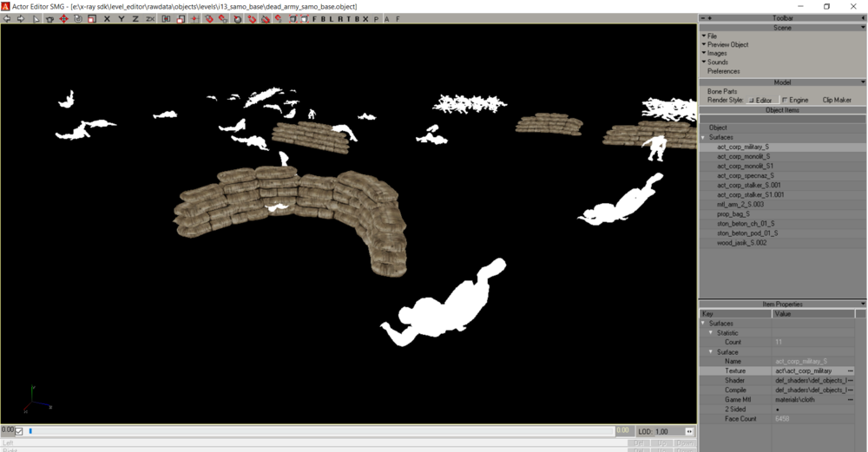Select the Object tree item
Viewport: 868px width, 452px height.
[718, 128]
